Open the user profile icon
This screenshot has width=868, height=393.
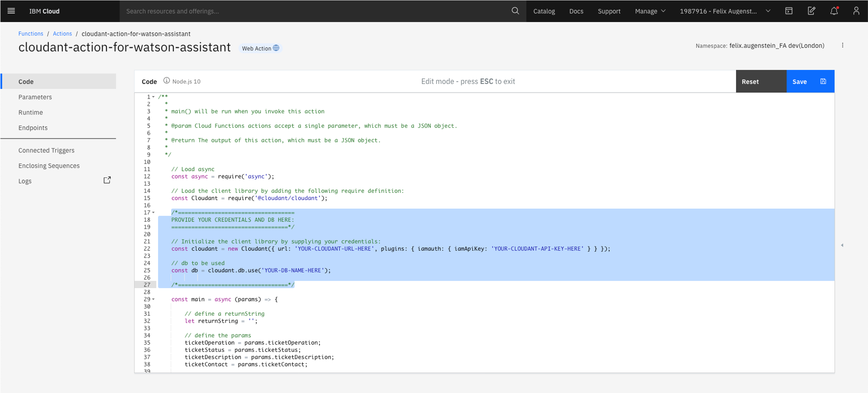coord(856,11)
